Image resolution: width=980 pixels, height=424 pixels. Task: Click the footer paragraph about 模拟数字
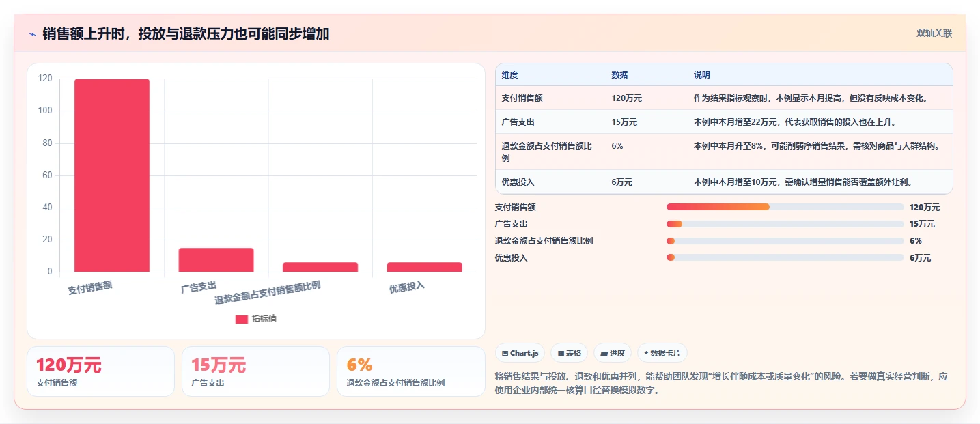pyautogui.click(x=720, y=384)
